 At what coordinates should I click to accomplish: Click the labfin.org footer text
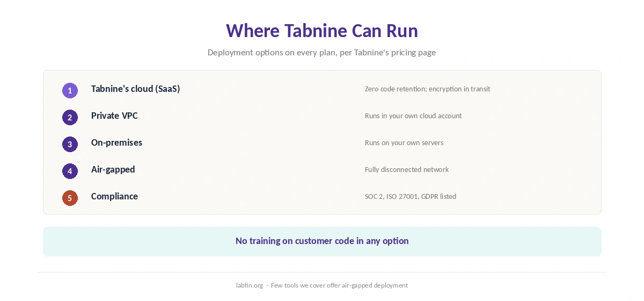(x=250, y=285)
